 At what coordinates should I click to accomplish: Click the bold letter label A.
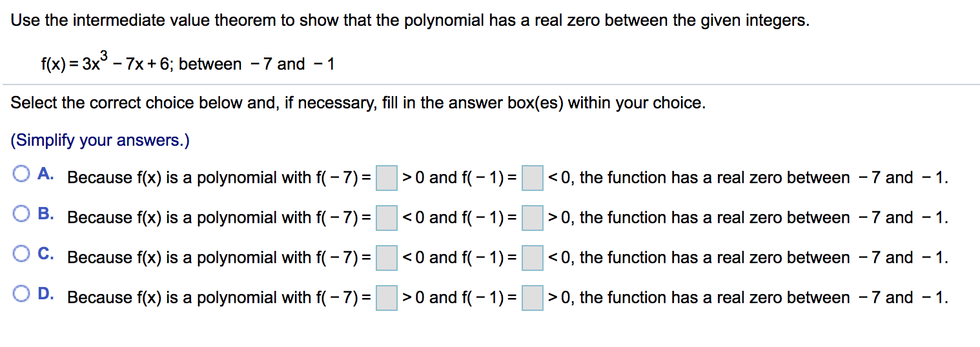tap(45, 174)
